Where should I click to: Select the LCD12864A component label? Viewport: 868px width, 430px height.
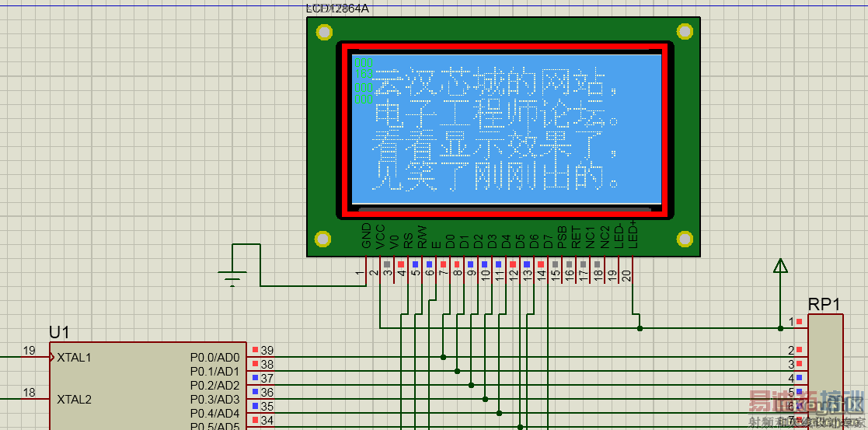337,9
